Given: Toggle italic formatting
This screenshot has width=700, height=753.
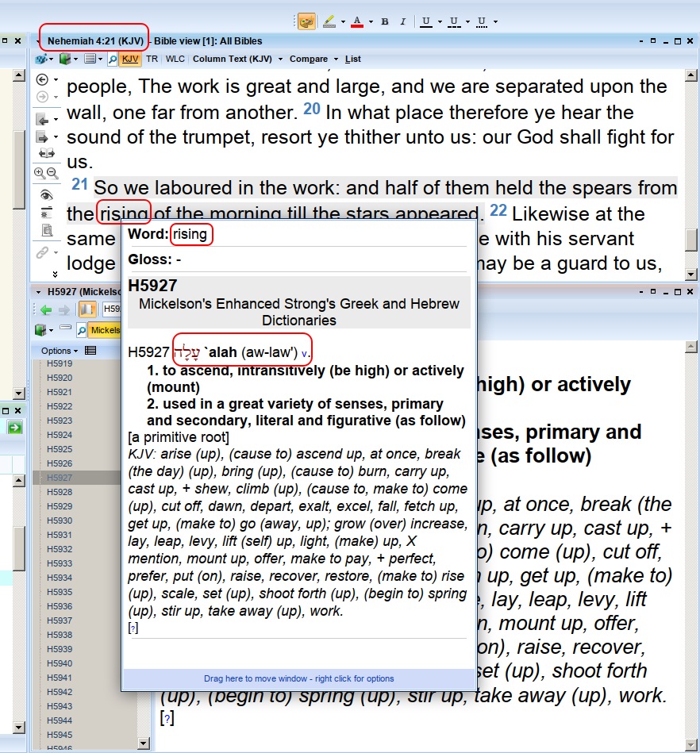Looking at the screenshot, I should point(402,21).
